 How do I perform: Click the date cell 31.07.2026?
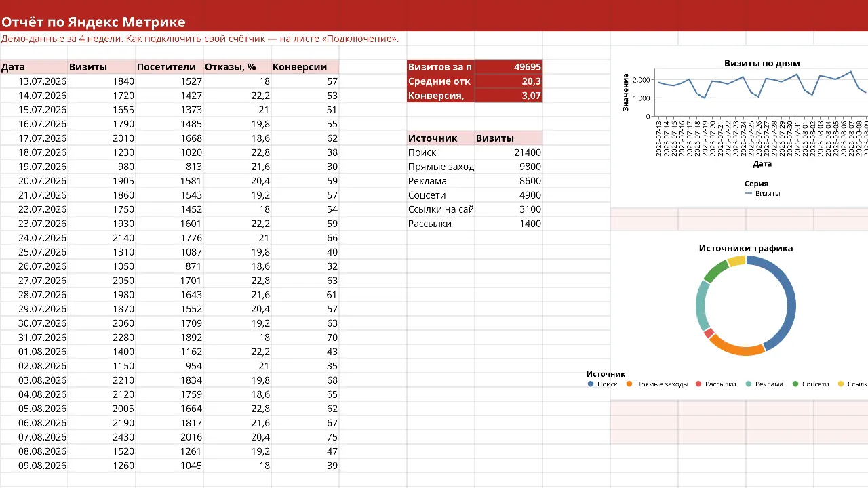tap(34, 338)
